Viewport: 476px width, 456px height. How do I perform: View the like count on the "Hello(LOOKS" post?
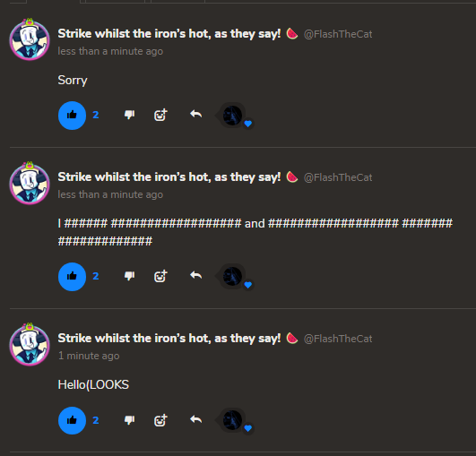pos(96,420)
